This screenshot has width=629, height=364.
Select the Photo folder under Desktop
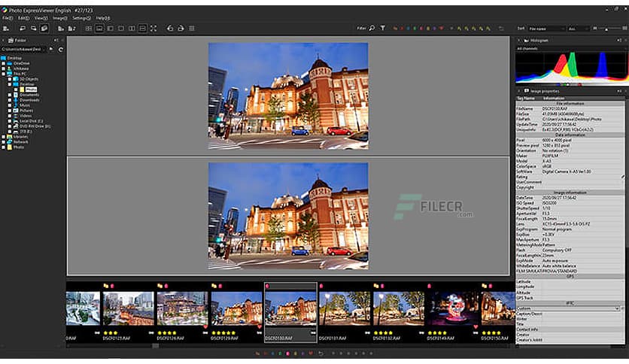point(31,89)
